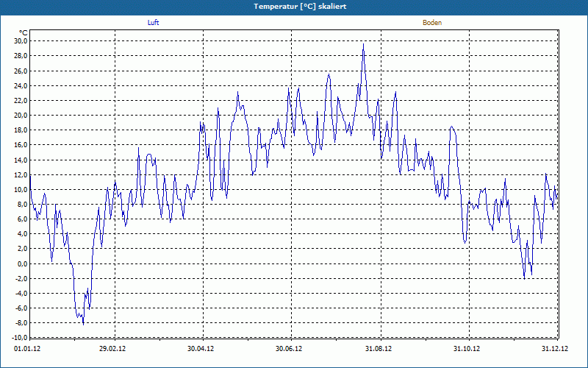The image size is (588, 368).
Task: Click the 4,0 value on temperature axis
Action: point(23,234)
